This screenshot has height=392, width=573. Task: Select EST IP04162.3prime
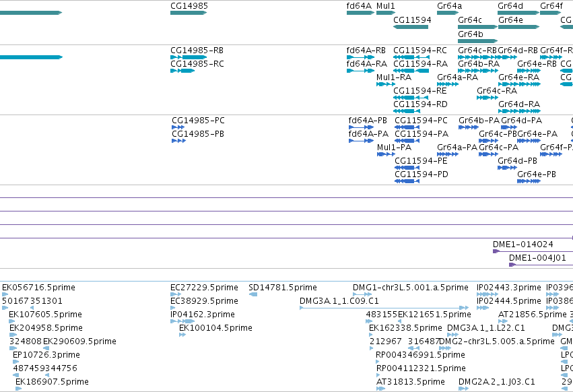coord(182,321)
